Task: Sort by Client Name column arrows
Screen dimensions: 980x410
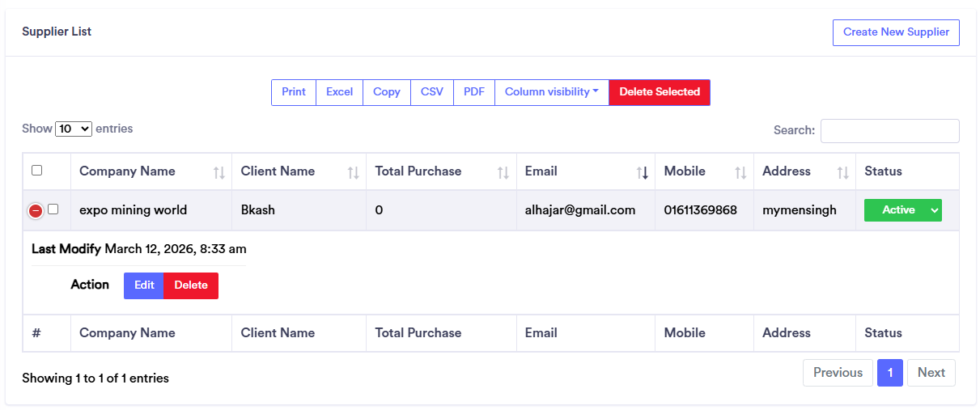Action: 353,172
